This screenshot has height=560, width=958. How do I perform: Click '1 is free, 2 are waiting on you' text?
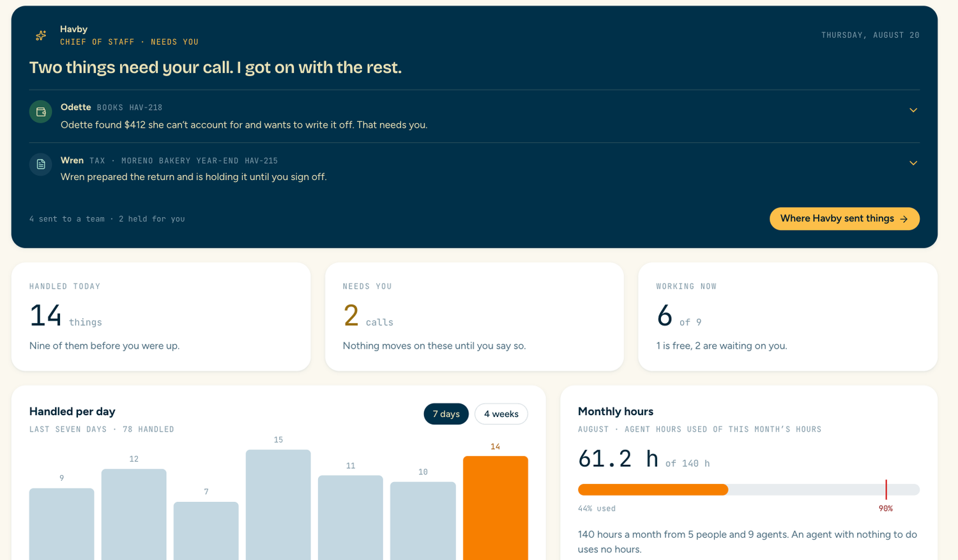pos(722,345)
